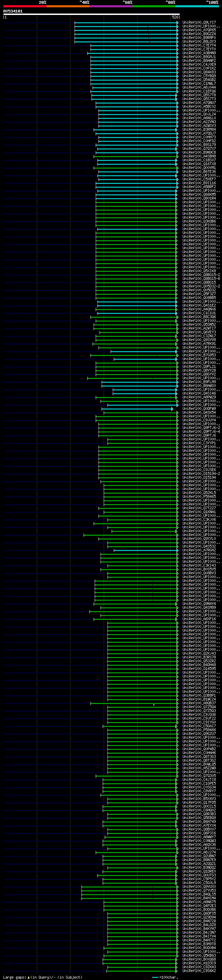Select hit label UniRef100_Q52KL5
This screenshot has width=222, height=980.
click(x=199, y=493)
